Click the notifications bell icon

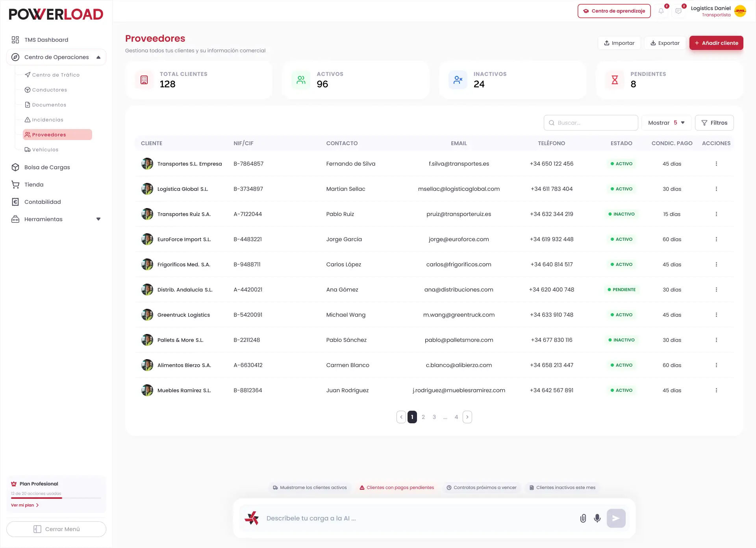661,11
